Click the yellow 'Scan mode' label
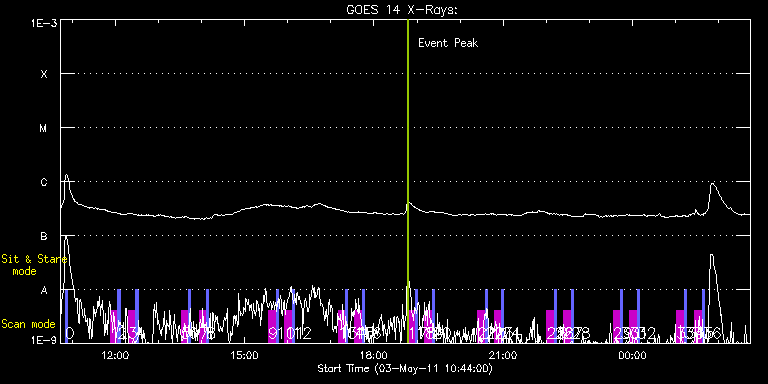The width and height of the screenshot is (768, 384). pos(28,324)
